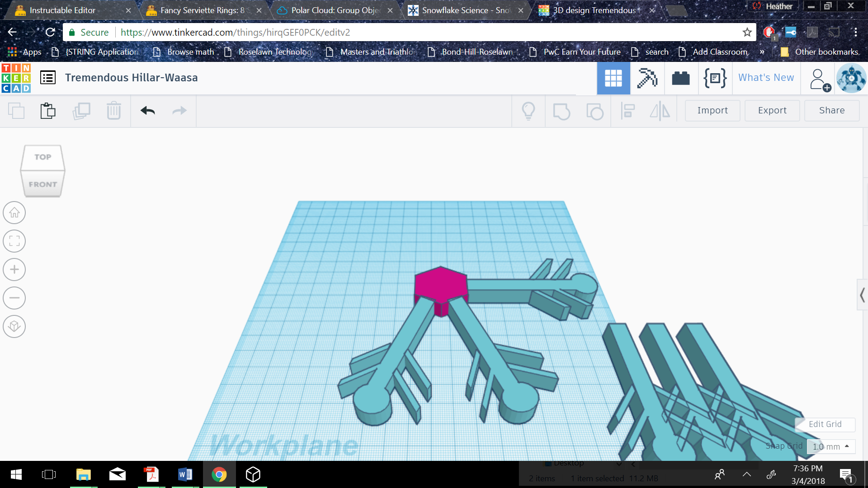Click the Copy tool icon
The height and width of the screenshot is (488, 868).
pos(16,111)
